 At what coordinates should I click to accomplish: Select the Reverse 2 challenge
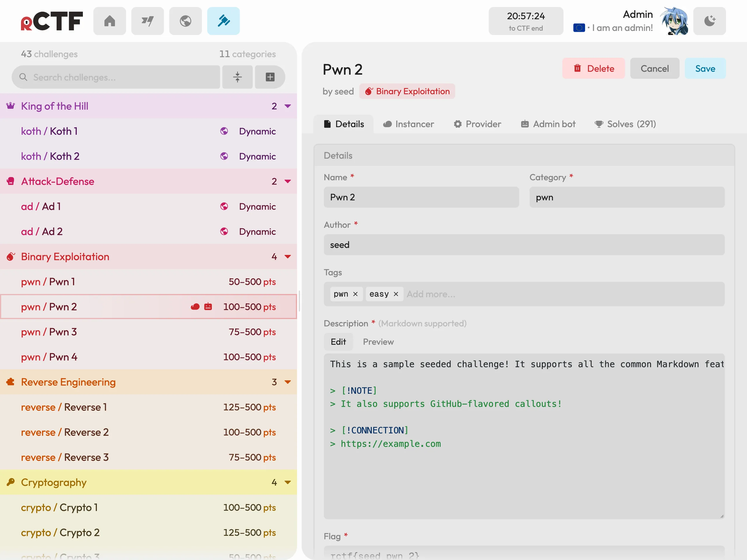[149, 432]
